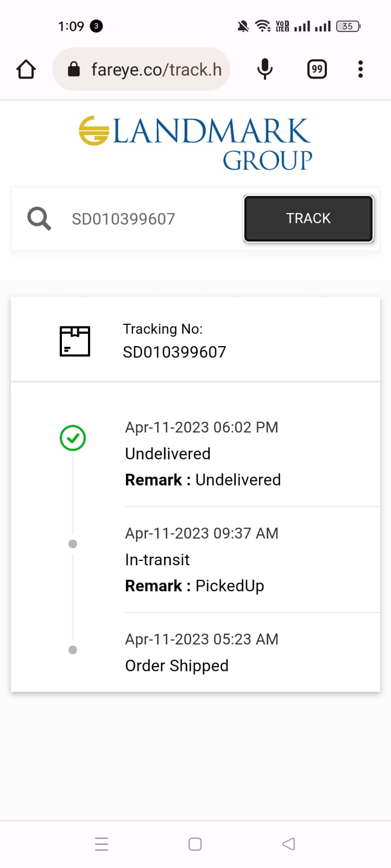
Task: Tap the lock icon in address bar
Action: tap(73, 69)
